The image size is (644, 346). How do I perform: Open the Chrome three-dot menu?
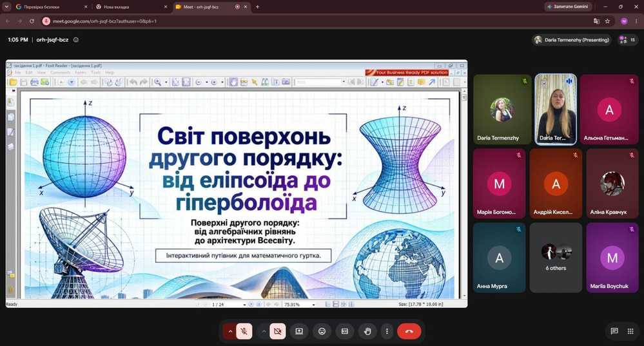click(636, 21)
